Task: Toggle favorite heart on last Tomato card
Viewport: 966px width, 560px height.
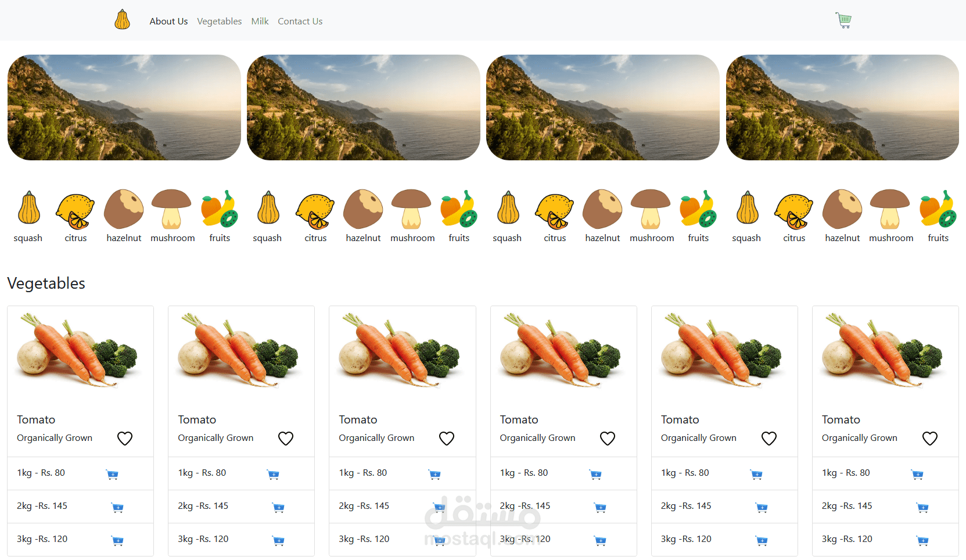Action: click(929, 438)
